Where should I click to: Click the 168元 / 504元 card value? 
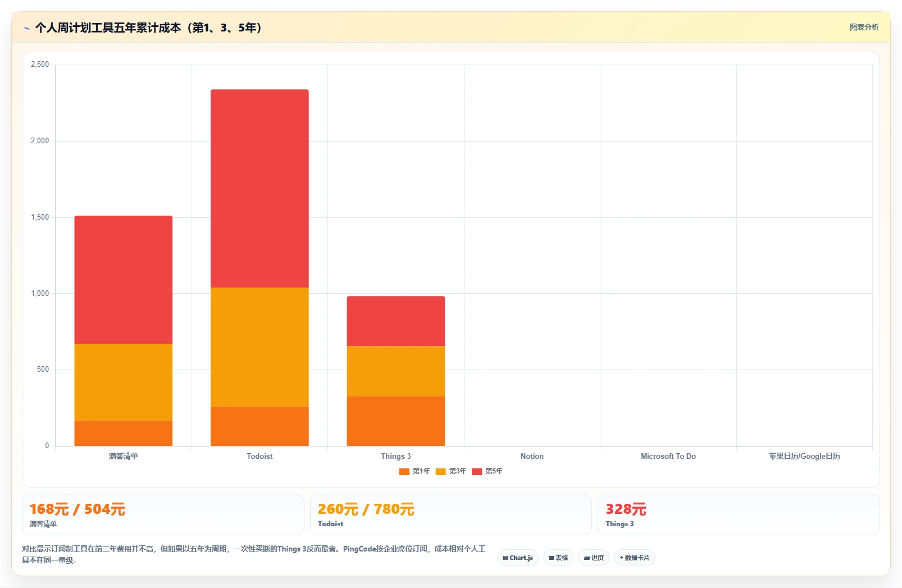pyautogui.click(x=78, y=509)
